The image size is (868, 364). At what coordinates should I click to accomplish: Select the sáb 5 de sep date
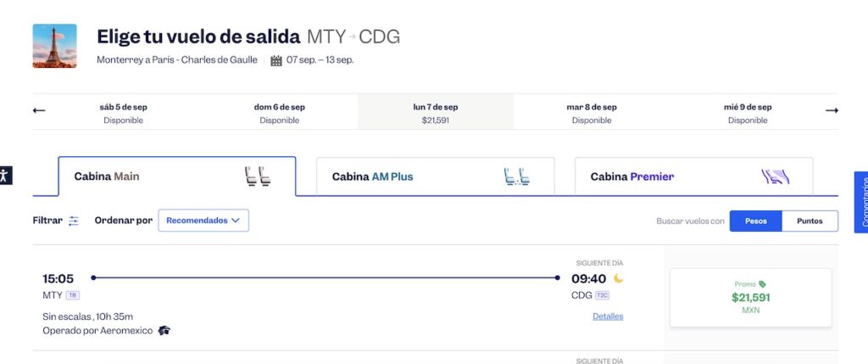point(124,113)
